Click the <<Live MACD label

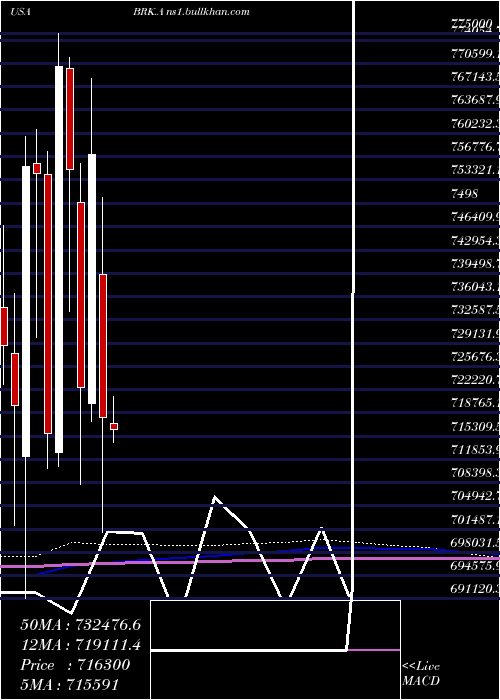(x=421, y=674)
